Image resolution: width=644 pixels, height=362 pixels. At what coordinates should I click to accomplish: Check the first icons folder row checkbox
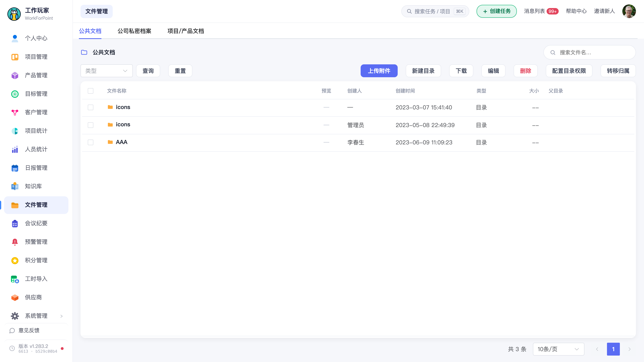pos(91,107)
